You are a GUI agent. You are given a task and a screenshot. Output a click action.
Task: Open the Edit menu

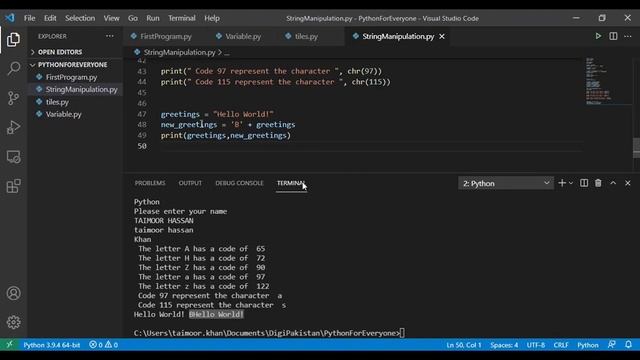pos(50,18)
